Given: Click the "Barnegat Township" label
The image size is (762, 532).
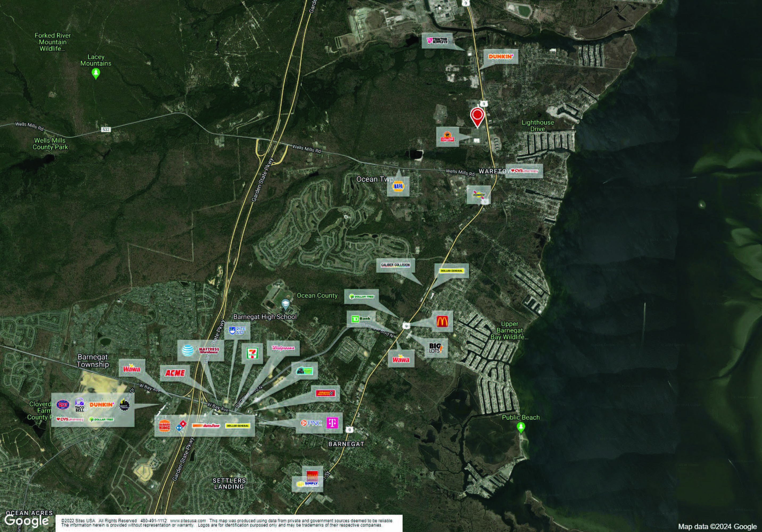Looking at the screenshot, I should tap(93, 361).
